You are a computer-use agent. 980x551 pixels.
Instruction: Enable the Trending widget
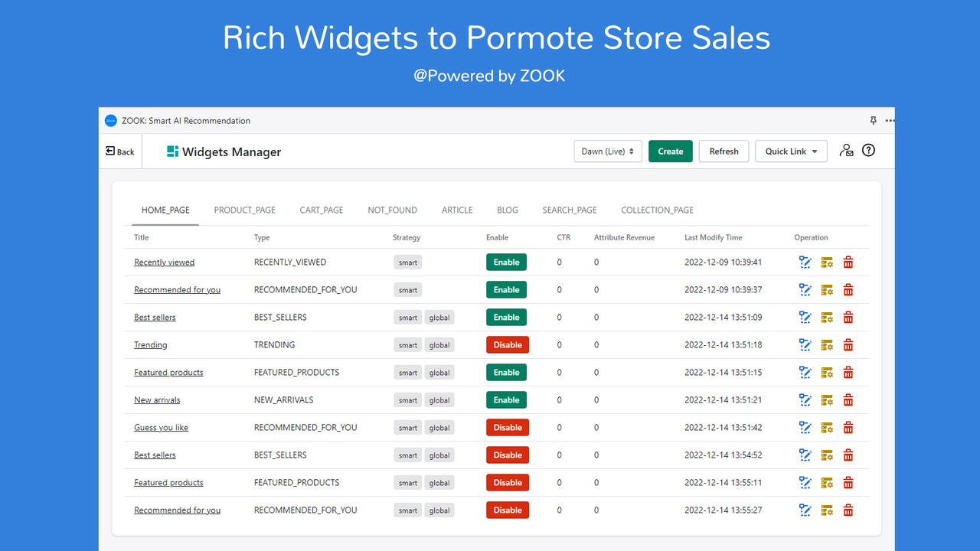[x=507, y=344]
